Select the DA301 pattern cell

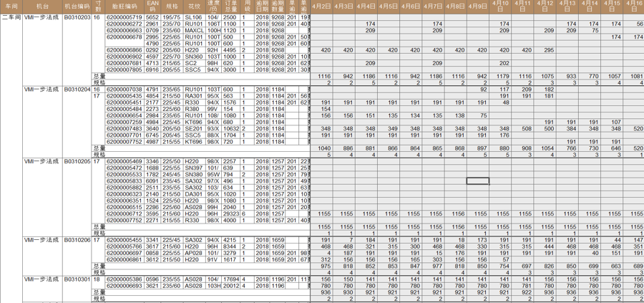[x=194, y=194]
